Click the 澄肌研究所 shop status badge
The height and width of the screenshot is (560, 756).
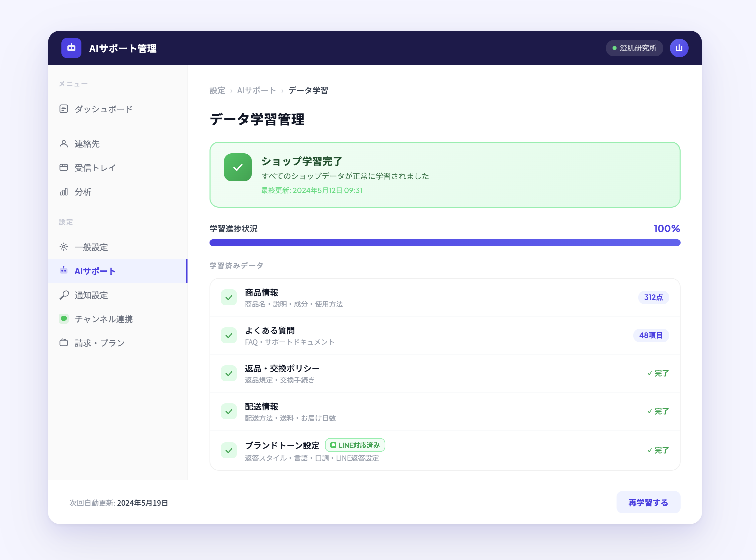coord(634,48)
